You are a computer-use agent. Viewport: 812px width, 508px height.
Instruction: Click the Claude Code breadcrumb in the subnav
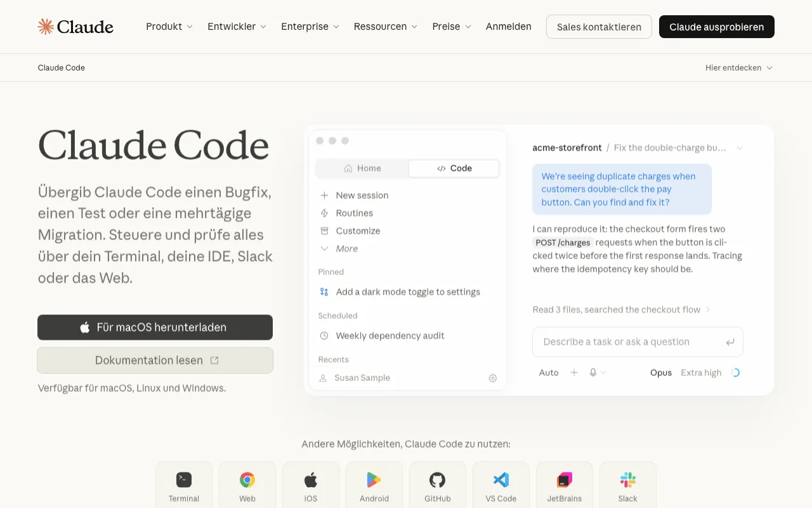pos(62,68)
